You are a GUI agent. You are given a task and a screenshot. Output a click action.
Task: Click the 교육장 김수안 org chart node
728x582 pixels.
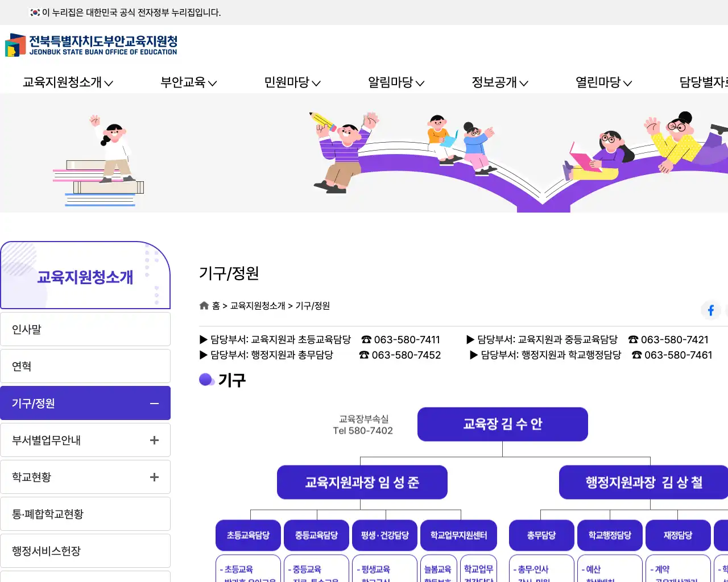tap(502, 423)
